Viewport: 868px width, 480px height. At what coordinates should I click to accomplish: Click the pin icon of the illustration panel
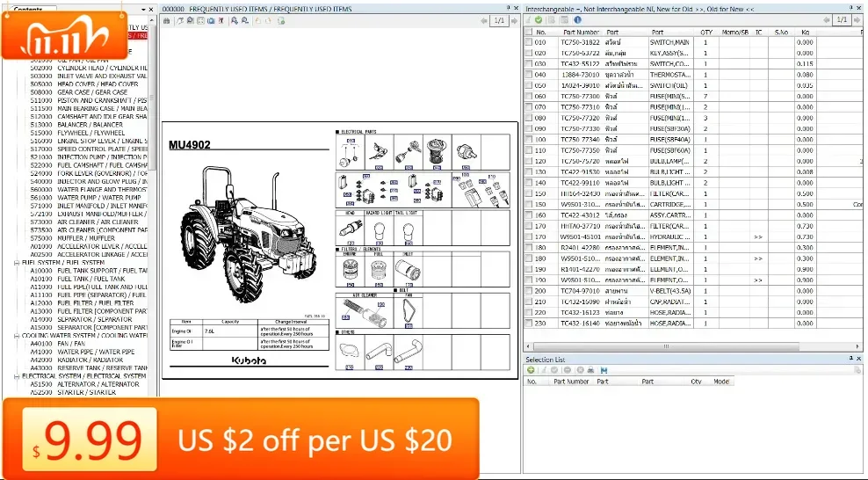507,8
